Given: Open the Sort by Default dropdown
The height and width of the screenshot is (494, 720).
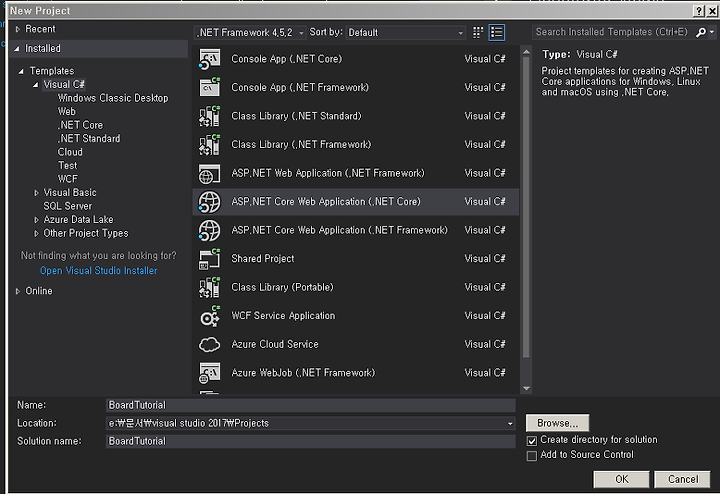Looking at the screenshot, I should [405, 33].
